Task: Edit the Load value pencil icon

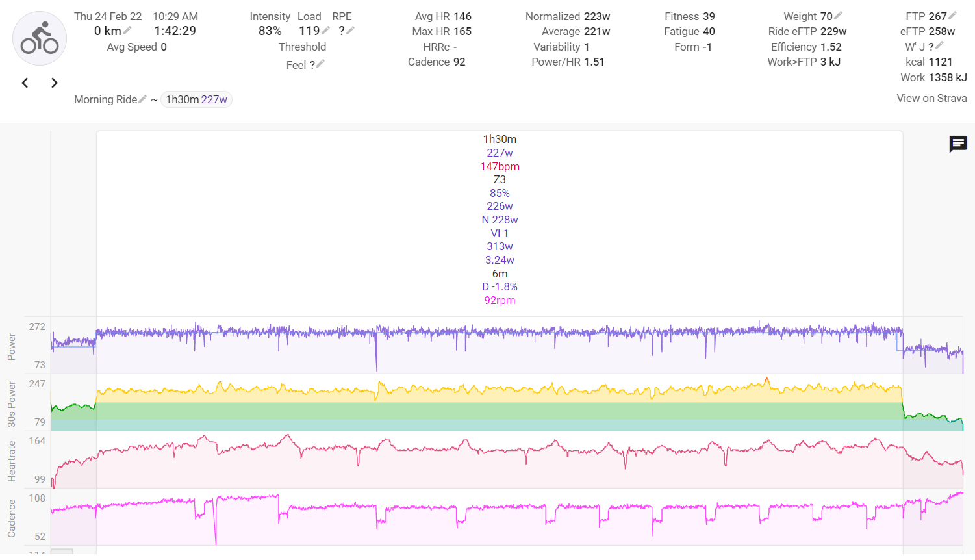Action: click(x=325, y=31)
